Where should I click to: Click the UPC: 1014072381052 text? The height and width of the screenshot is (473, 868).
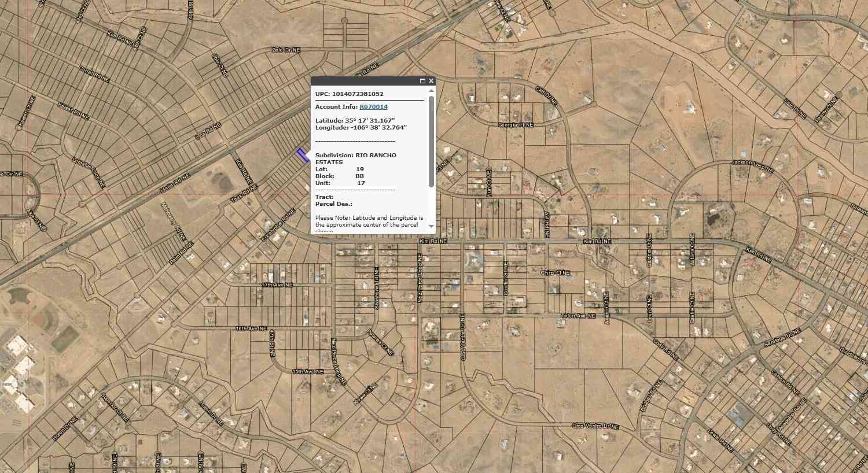349,94
